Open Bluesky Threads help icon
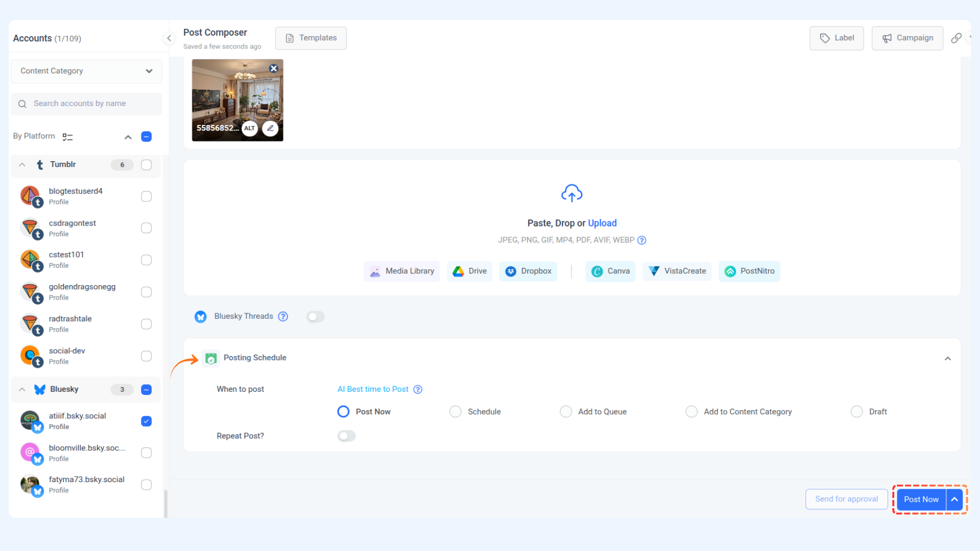This screenshot has width=980, height=551. click(283, 316)
